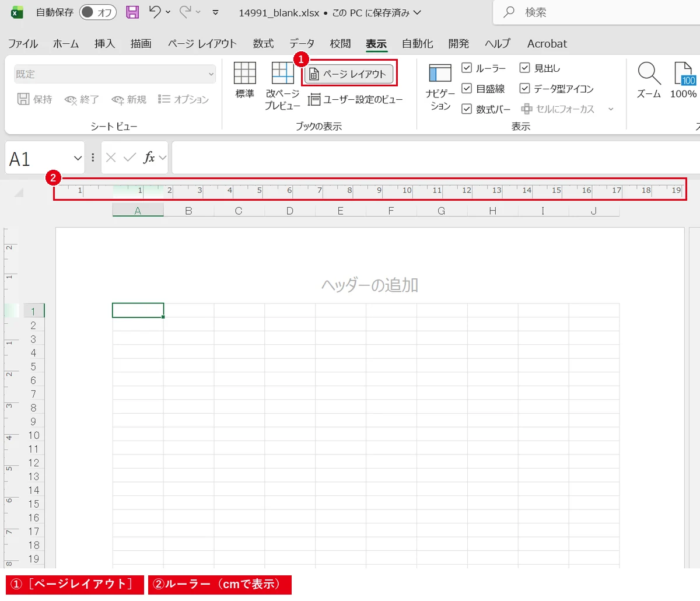Image resolution: width=700 pixels, height=601 pixels.
Task: Click the ヘッダーの追加 header area
Action: [370, 285]
